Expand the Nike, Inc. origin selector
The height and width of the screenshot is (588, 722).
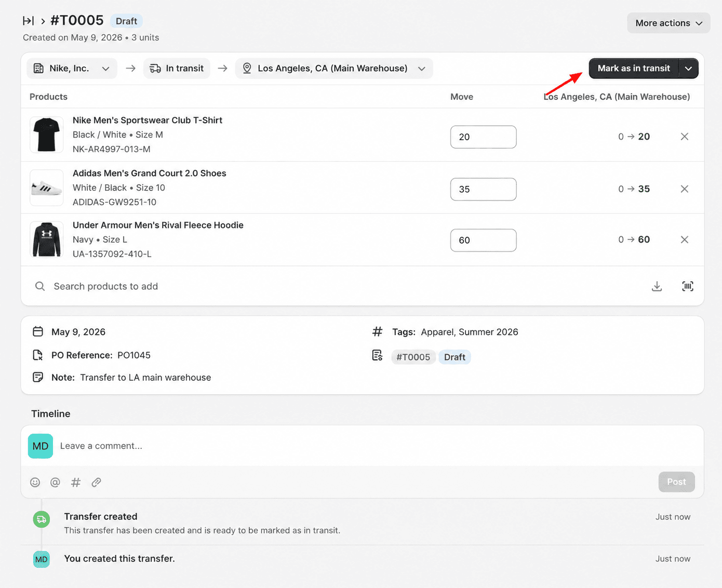(72, 68)
